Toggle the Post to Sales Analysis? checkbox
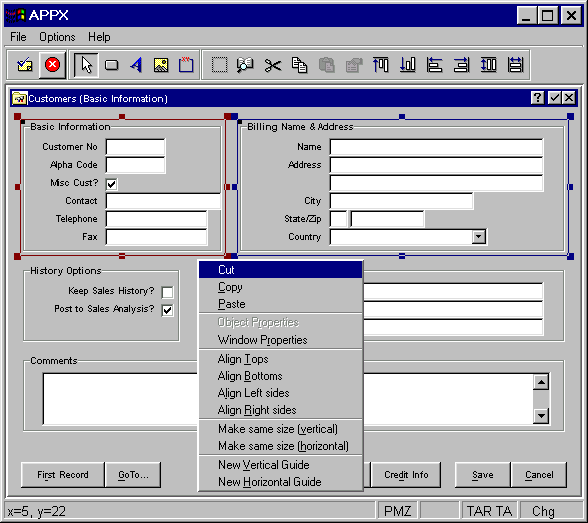Viewport: 588px width, 523px height. pyautogui.click(x=167, y=310)
